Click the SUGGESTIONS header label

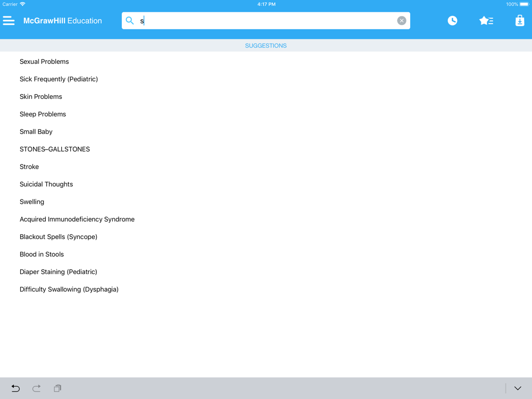(265, 45)
